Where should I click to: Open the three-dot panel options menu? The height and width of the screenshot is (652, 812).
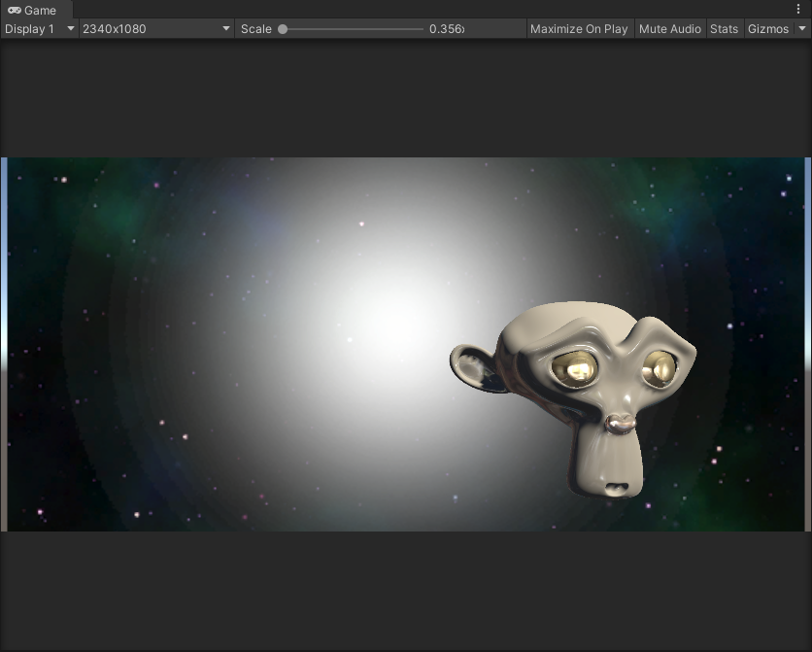tap(798, 10)
